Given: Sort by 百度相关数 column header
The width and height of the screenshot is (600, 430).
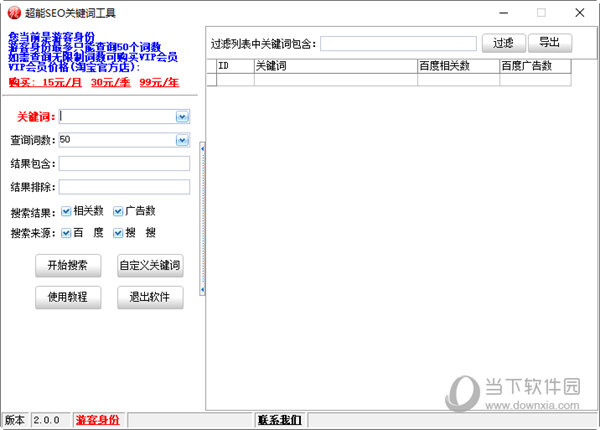Looking at the screenshot, I should tap(459, 66).
